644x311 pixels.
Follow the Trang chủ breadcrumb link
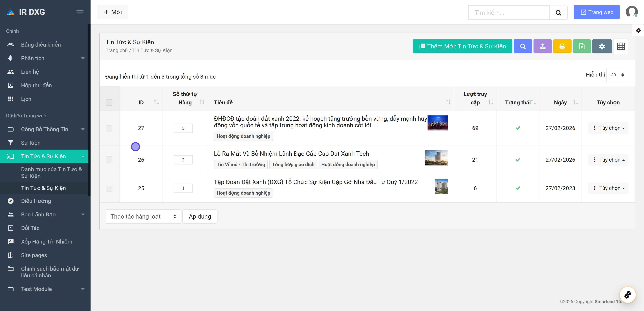click(117, 50)
